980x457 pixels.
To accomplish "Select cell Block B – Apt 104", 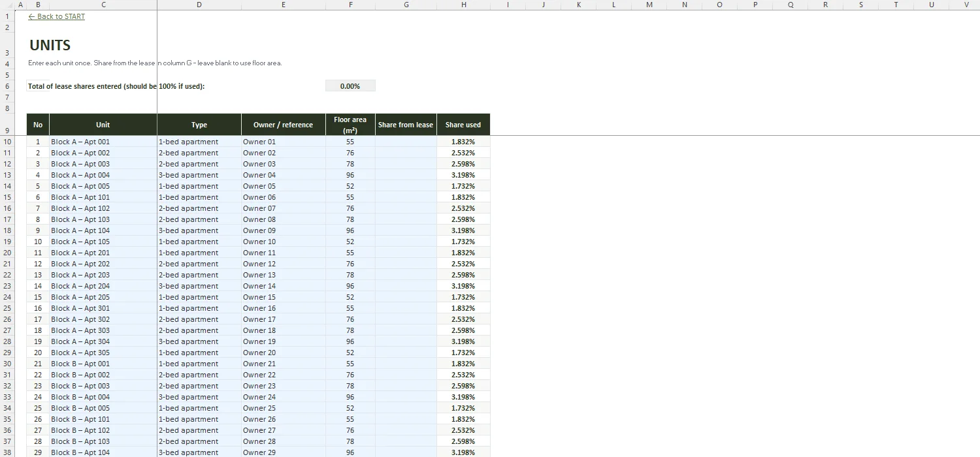I will (103, 452).
